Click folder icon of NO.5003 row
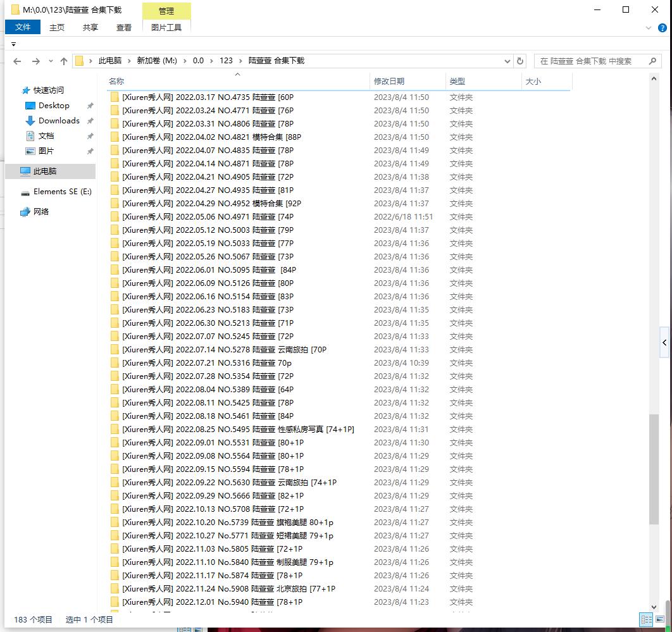 click(x=115, y=230)
